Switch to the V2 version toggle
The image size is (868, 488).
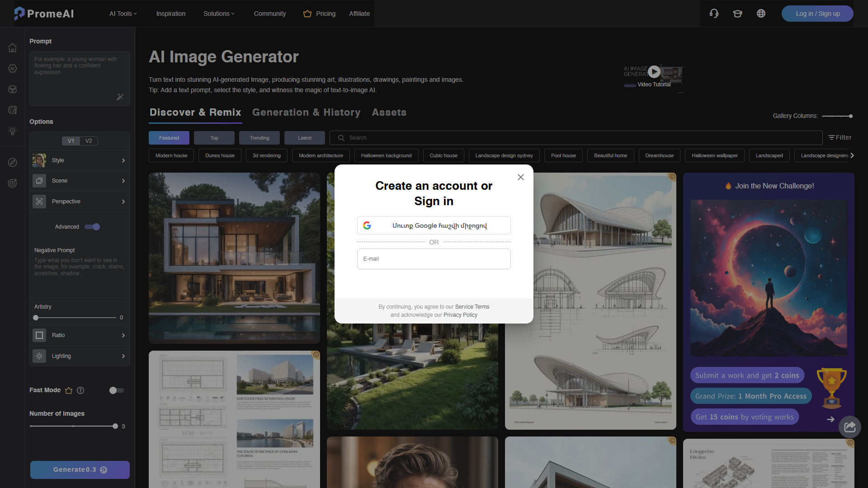click(89, 141)
